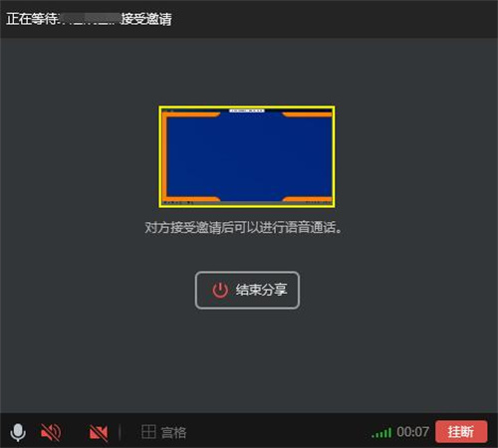Click the 正在等待 title text
The image size is (498, 448).
32,19
